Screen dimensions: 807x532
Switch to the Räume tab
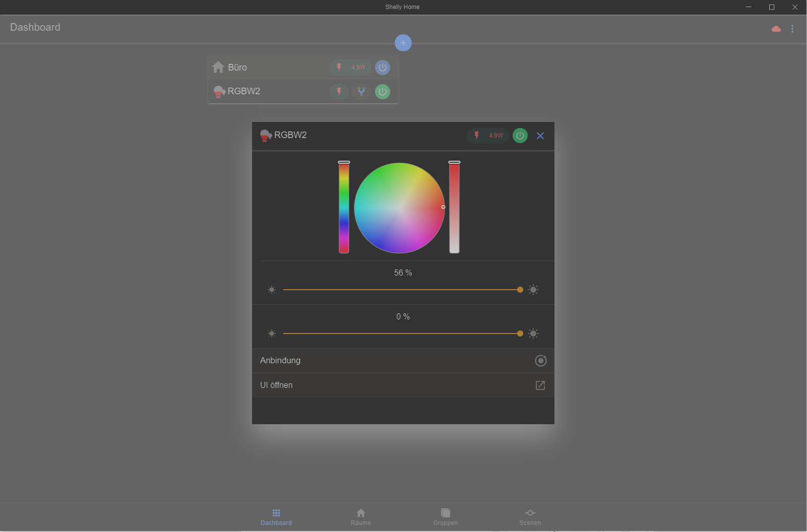pyautogui.click(x=361, y=516)
